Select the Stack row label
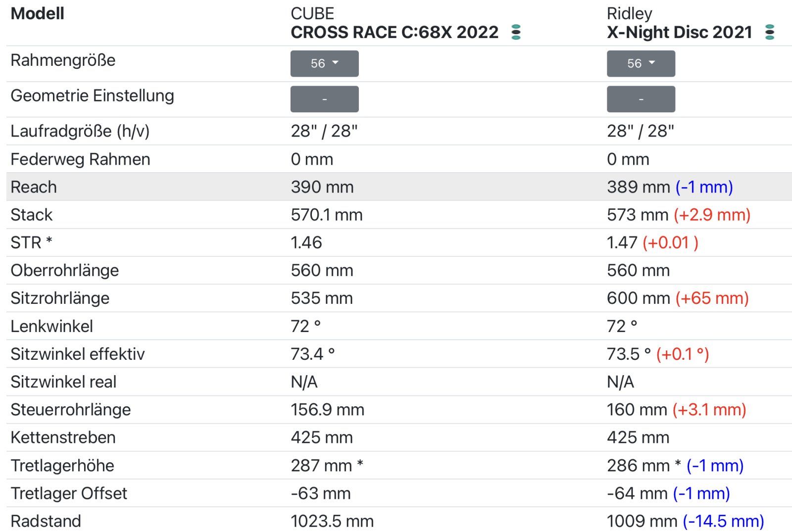792x532 pixels. click(32, 215)
